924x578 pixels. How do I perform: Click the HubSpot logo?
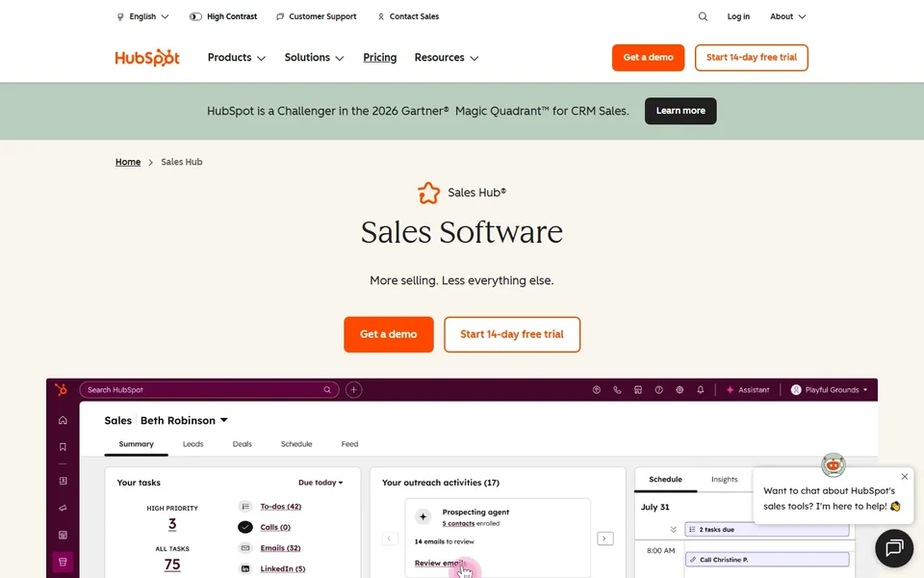coord(147,58)
